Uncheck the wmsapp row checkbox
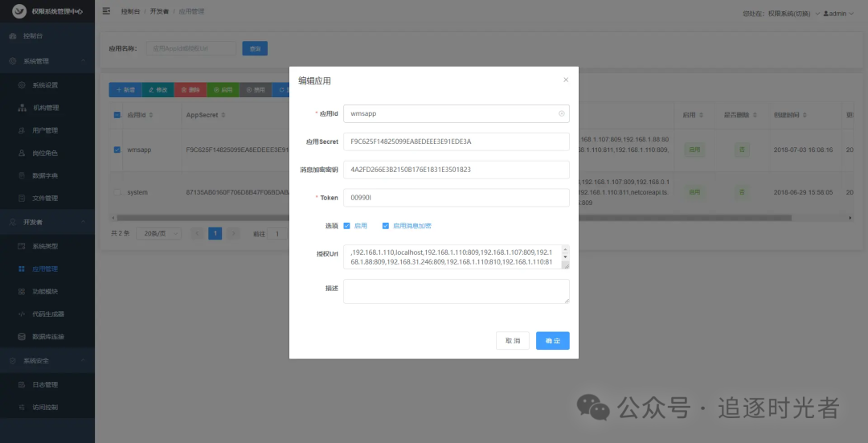The height and width of the screenshot is (443, 868). coord(117,150)
